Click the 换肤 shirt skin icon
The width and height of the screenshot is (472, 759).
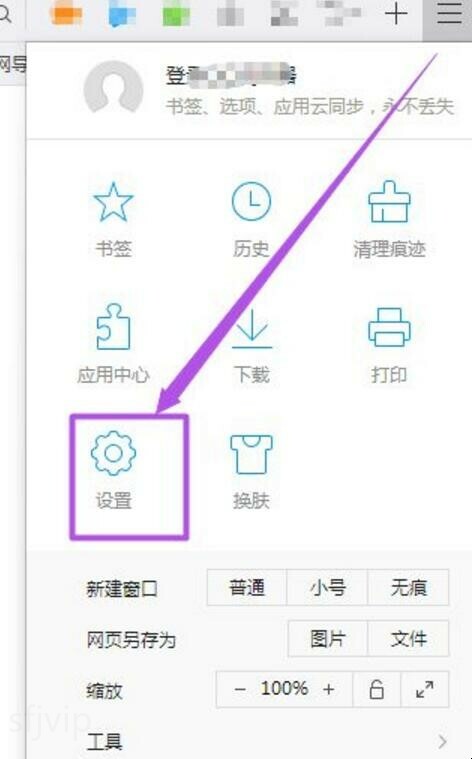tap(251, 454)
